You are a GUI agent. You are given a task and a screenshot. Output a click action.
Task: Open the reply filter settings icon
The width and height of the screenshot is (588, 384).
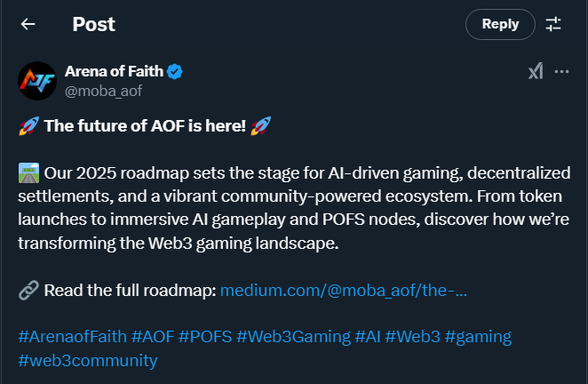pyautogui.click(x=553, y=24)
